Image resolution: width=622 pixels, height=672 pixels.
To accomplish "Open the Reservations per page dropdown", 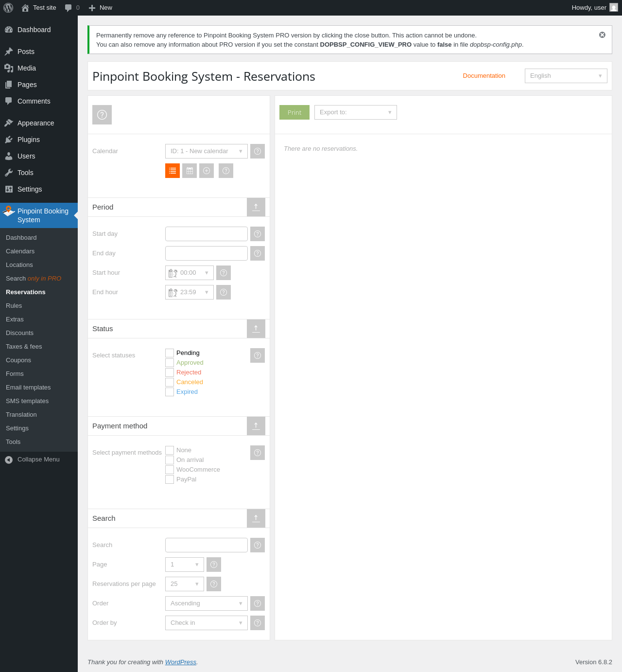I will pos(185,584).
